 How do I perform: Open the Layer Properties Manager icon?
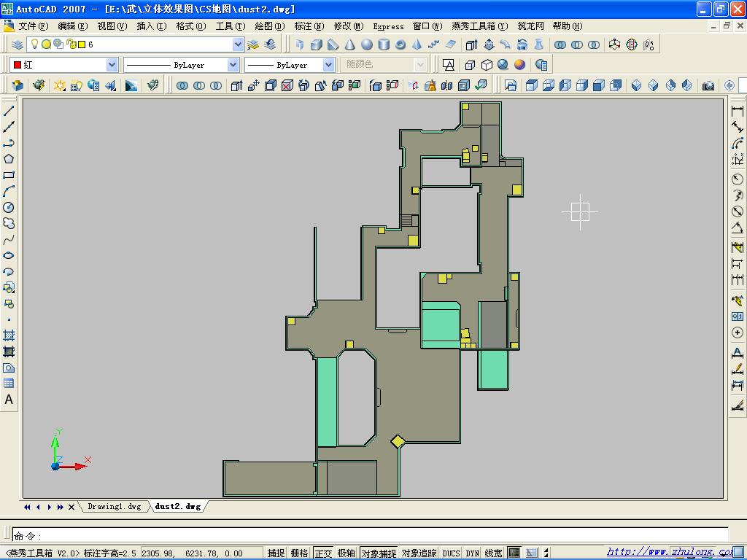tap(18, 44)
